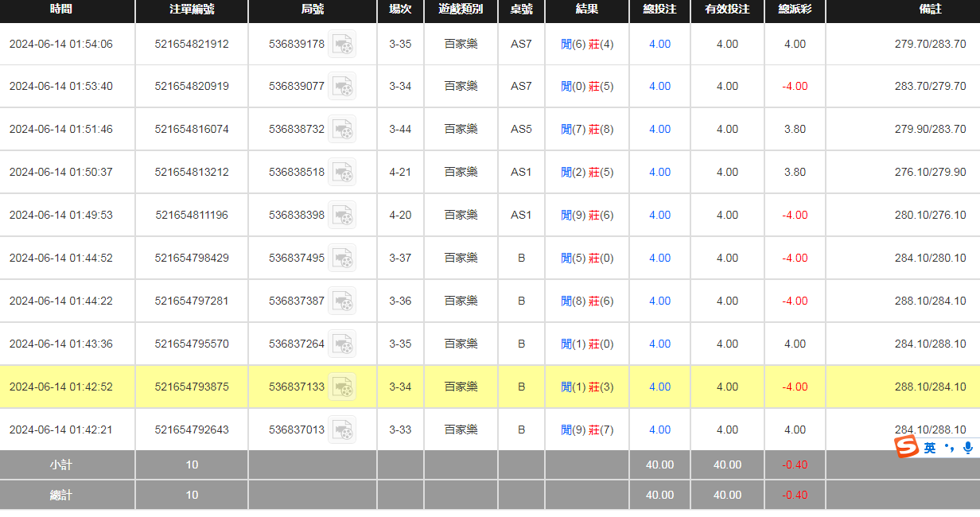This screenshot has height=517, width=980.
Task: Click replay icon for round 536837264
Action: pyautogui.click(x=342, y=344)
